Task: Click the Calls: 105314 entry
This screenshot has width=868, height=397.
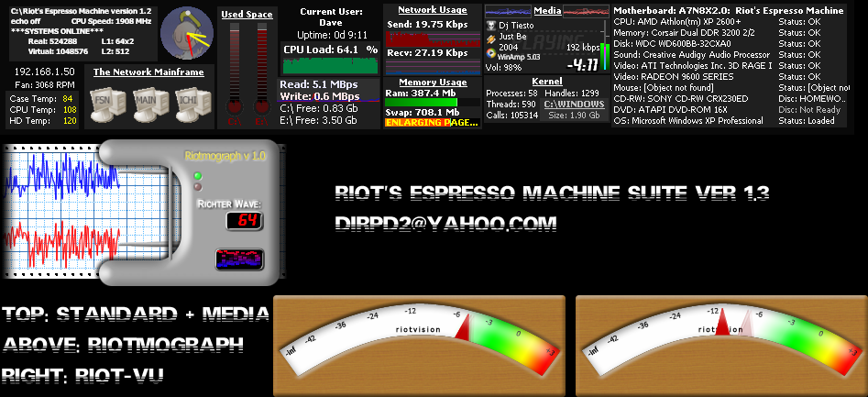Action: coord(512,116)
